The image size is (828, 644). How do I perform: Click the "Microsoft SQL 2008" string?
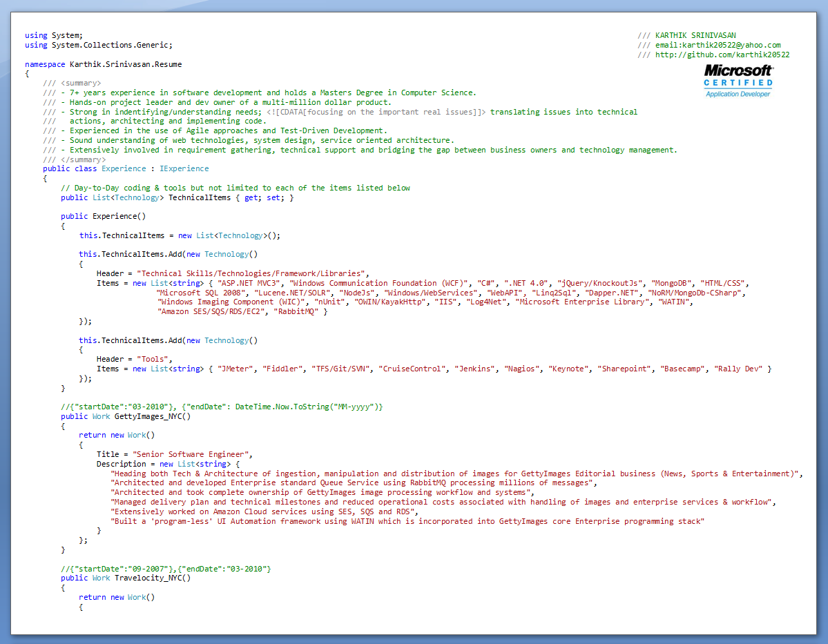click(201, 293)
